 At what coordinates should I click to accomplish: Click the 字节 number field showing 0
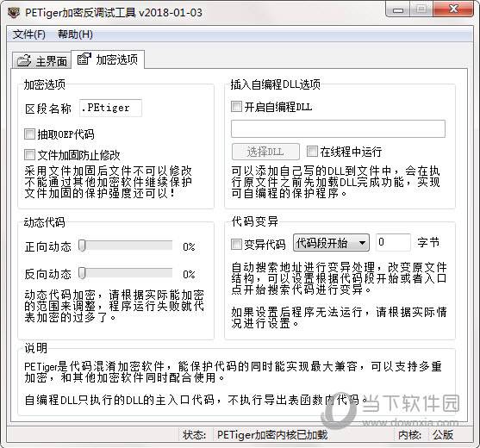coord(393,243)
